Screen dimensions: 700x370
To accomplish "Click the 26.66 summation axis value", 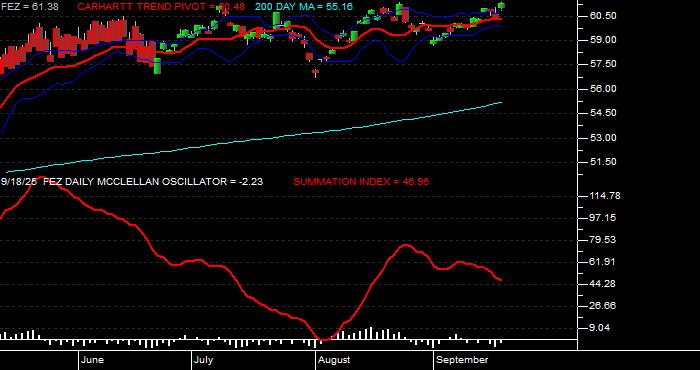I will click(x=604, y=305).
